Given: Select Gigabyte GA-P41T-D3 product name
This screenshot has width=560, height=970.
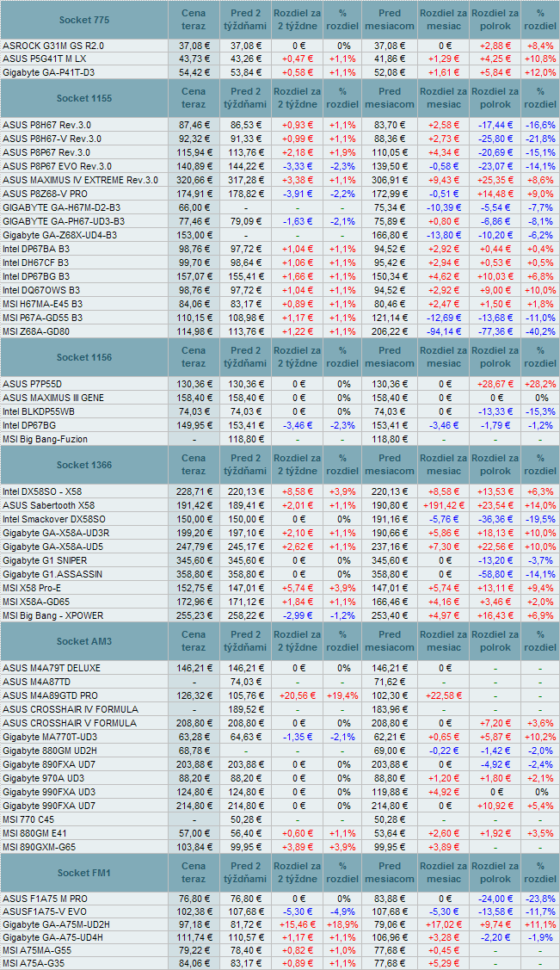Looking at the screenshot, I should point(49,73).
